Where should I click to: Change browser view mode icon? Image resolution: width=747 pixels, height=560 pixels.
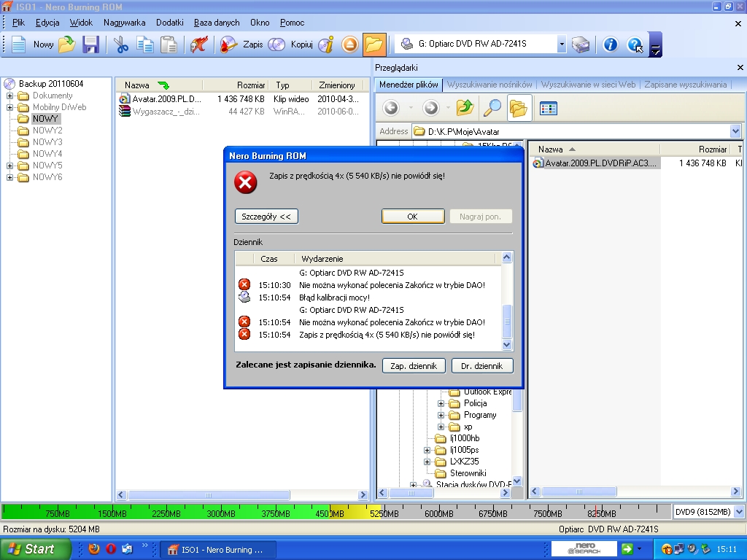point(549,108)
